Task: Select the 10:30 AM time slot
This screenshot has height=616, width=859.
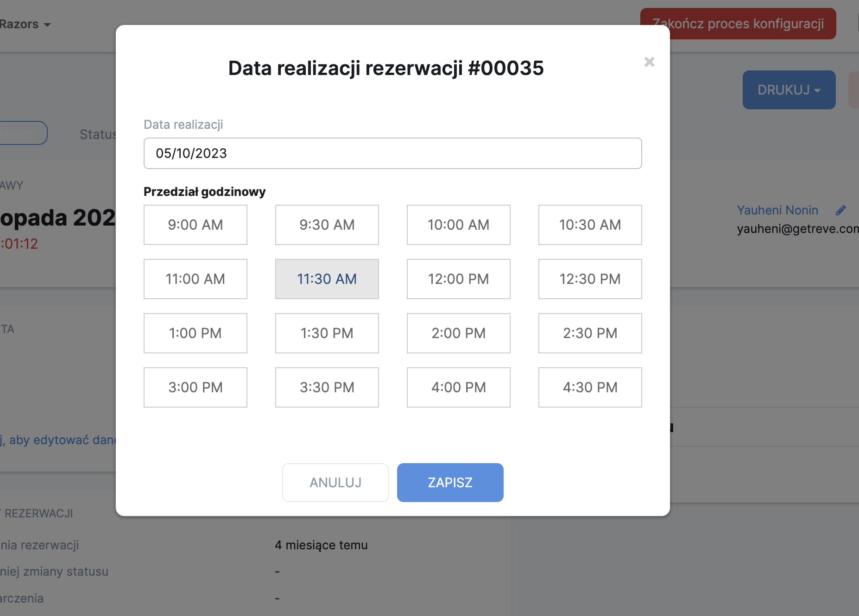Action: pos(590,225)
